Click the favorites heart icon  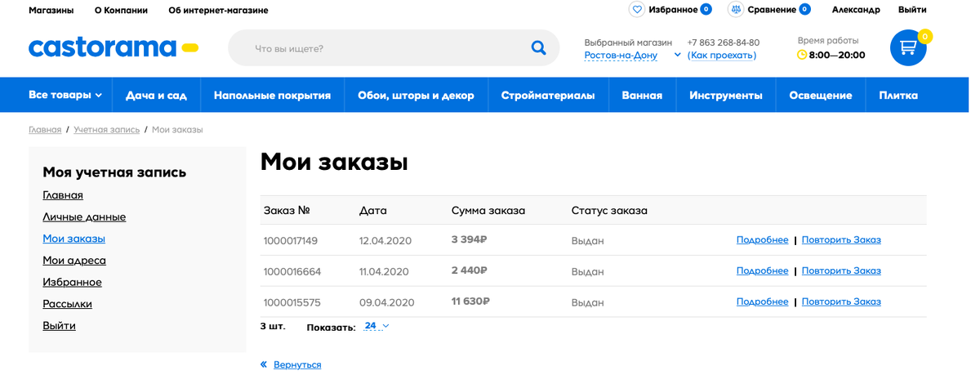(637, 10)
